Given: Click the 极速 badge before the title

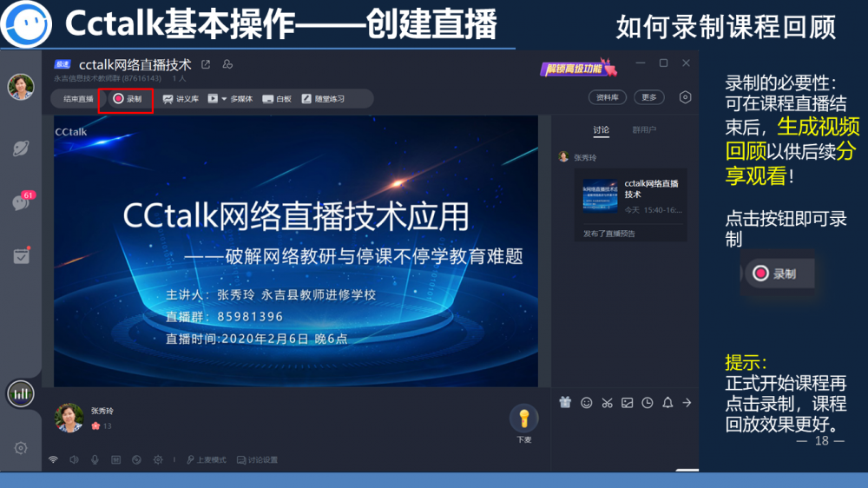Looking at the screenshot, I should coord(62,64).
